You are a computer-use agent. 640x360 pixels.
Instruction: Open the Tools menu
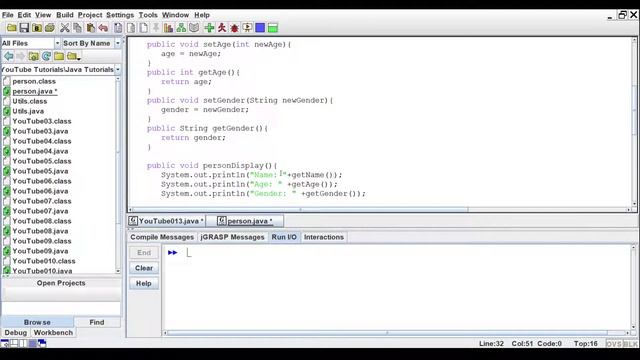[148, 15]
